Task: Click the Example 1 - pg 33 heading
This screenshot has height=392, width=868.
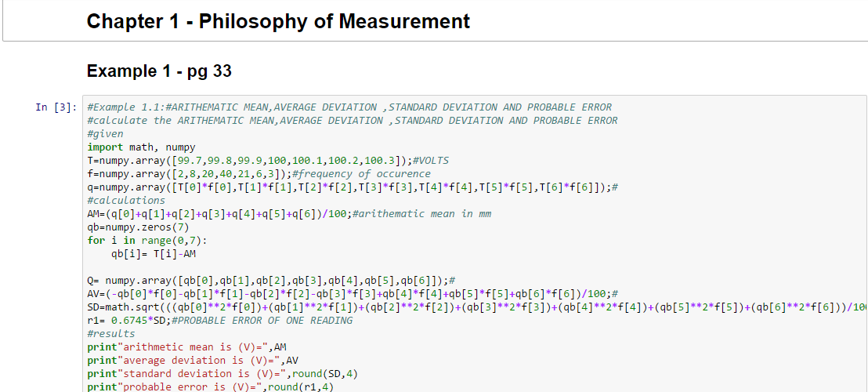Action: click(x=159, y=71)
